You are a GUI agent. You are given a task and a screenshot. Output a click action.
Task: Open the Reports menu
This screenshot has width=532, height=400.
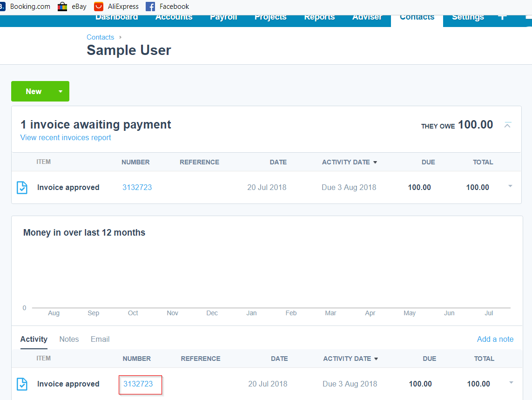319,18
